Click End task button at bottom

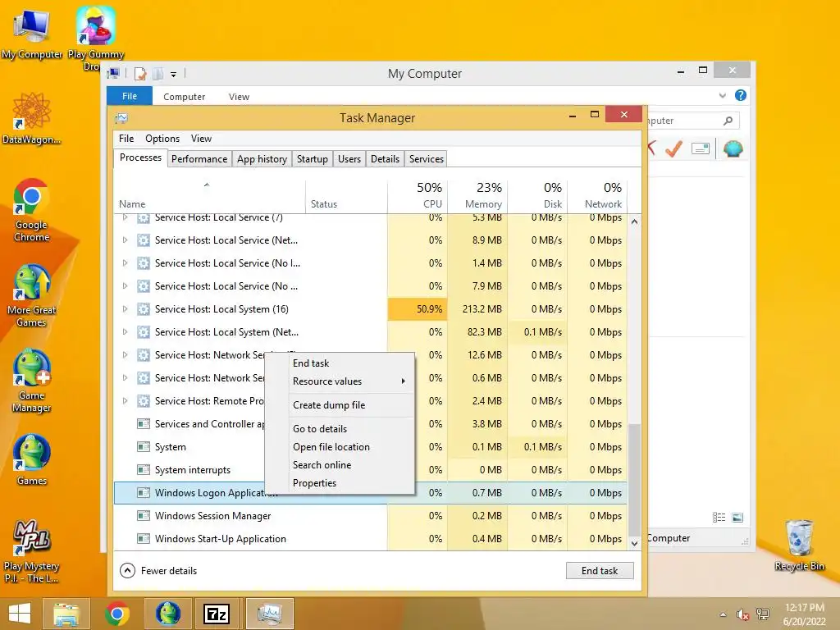point(600,571)
